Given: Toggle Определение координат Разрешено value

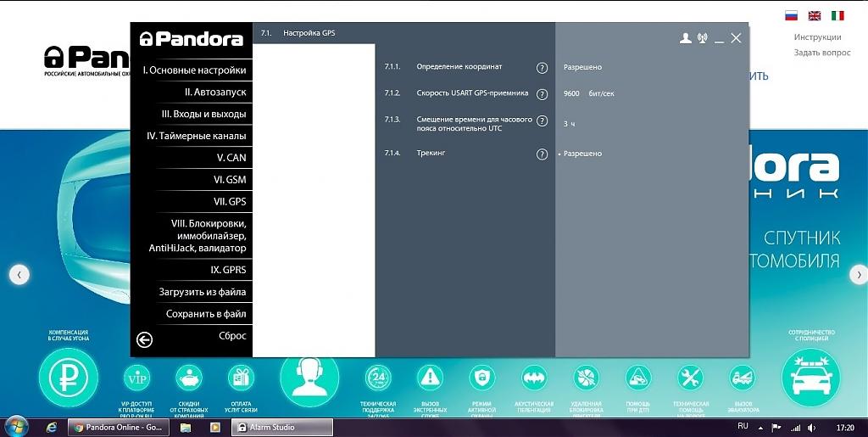Looking at the screenshot, I should pos(582,67).
